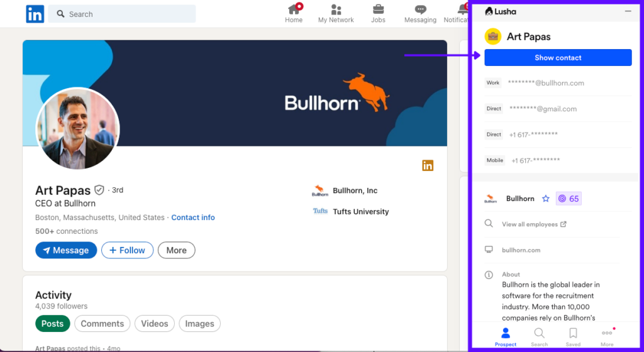Switch to the Search tab in Lusha

click(539, 336)
